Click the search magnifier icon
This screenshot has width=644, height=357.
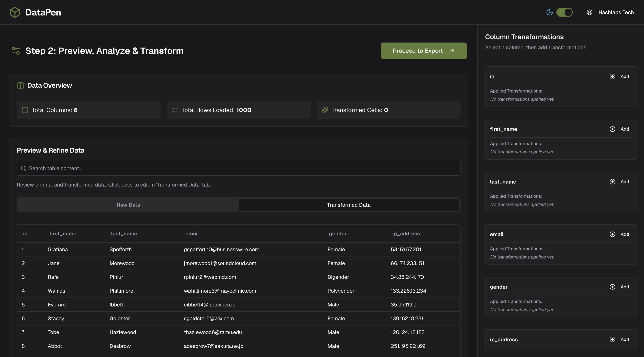coord(23,168)
